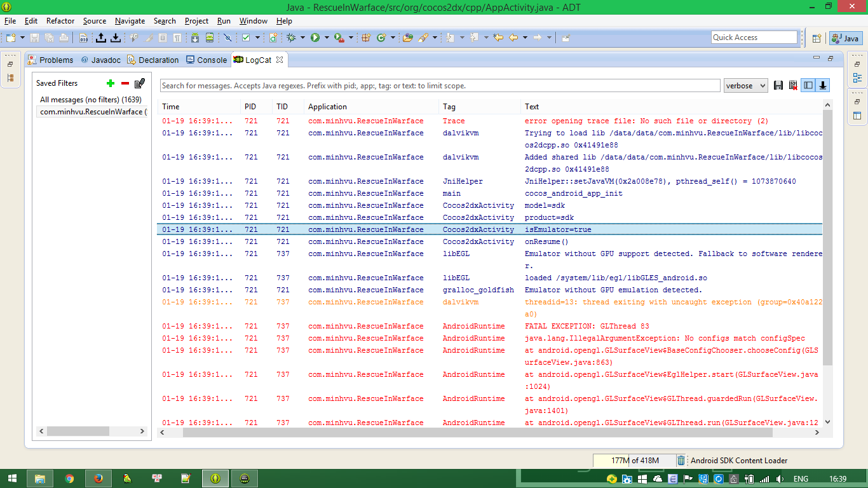The image size is (868, 488).
Task: Export LogCat messages with save icon
Action: 778,86
